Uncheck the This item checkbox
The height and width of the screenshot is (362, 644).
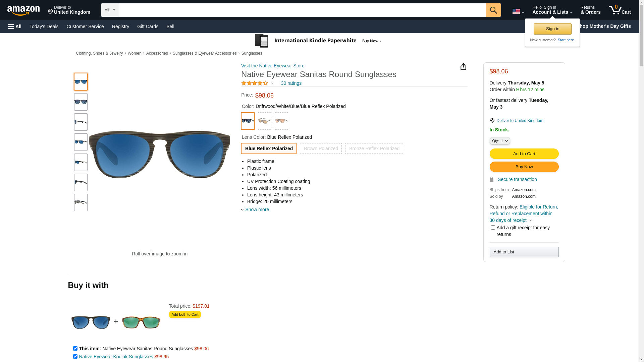75,349
